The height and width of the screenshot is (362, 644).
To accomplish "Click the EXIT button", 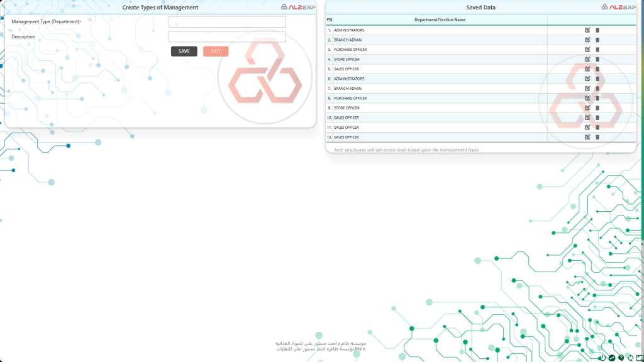I will click(216, 52).
